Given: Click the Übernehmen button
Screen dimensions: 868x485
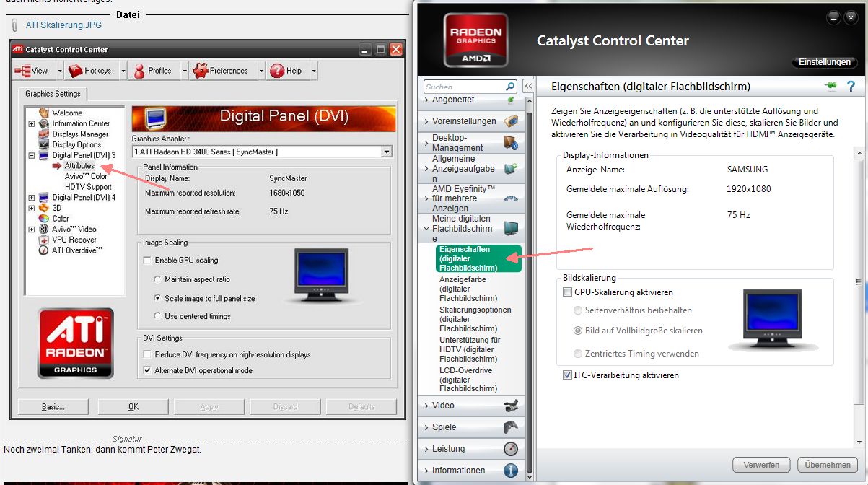Looking at the screenshot, I should pos(828,466).
